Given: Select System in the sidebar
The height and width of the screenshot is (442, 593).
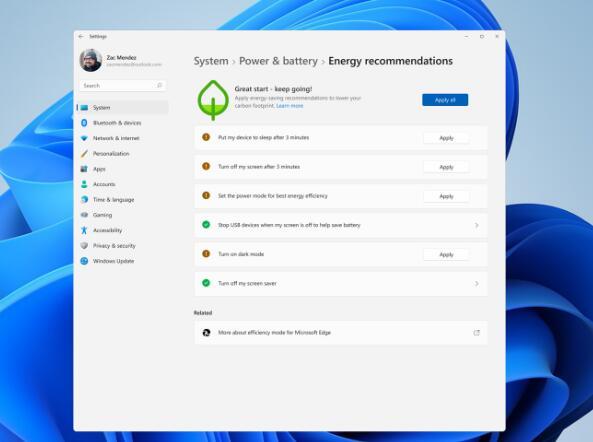Looking at the screenshot, I should 123,107.
